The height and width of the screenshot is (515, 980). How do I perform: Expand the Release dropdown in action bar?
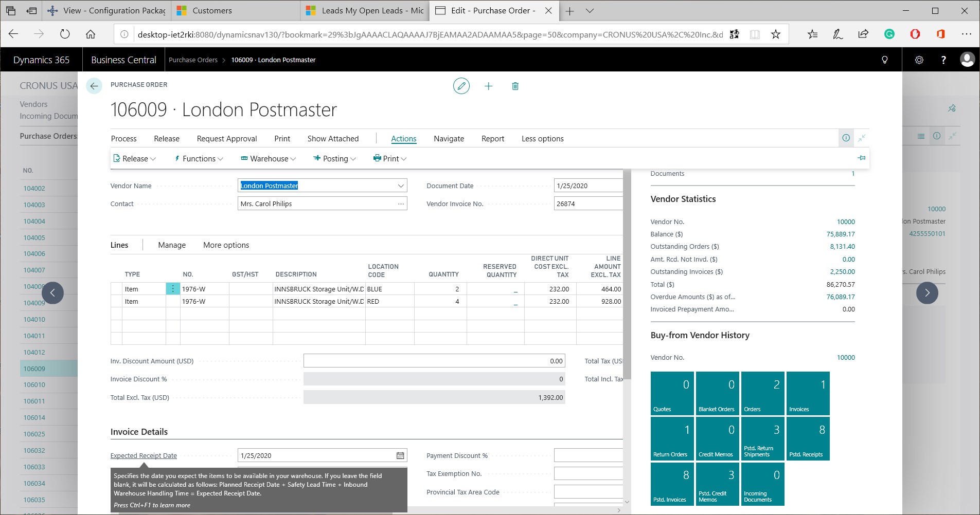135,159
